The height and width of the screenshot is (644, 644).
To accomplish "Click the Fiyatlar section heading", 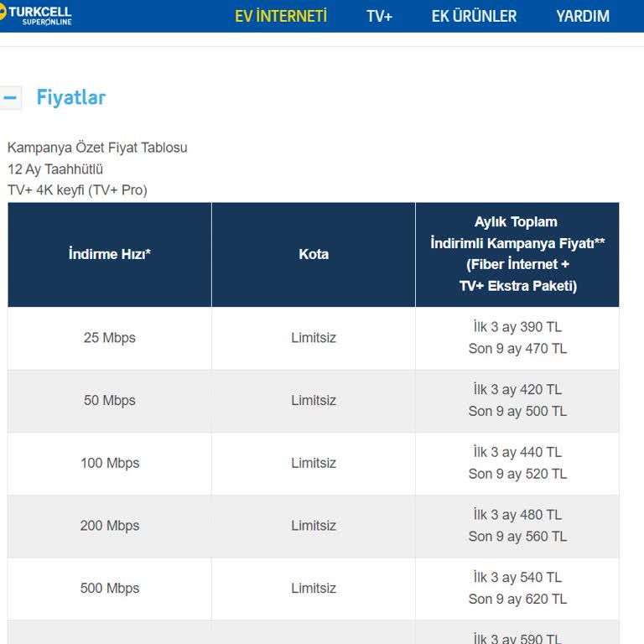I will [71, 97].
